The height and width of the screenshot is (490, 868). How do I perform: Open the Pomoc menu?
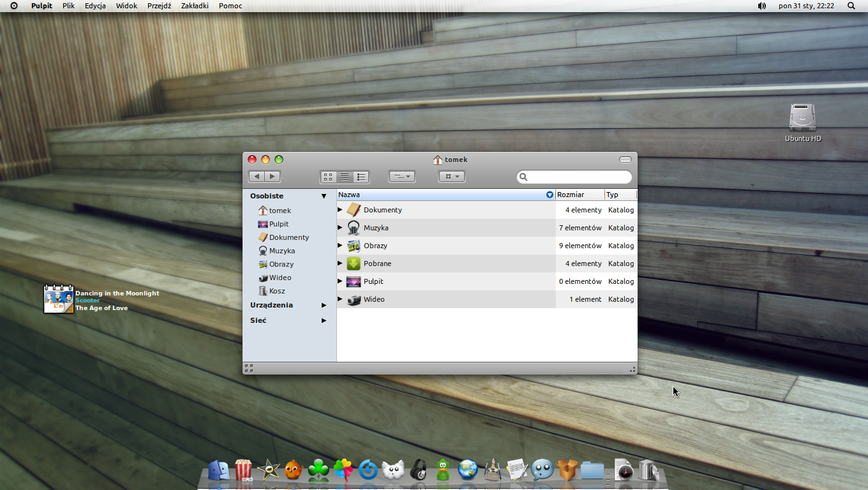(230, 6)
